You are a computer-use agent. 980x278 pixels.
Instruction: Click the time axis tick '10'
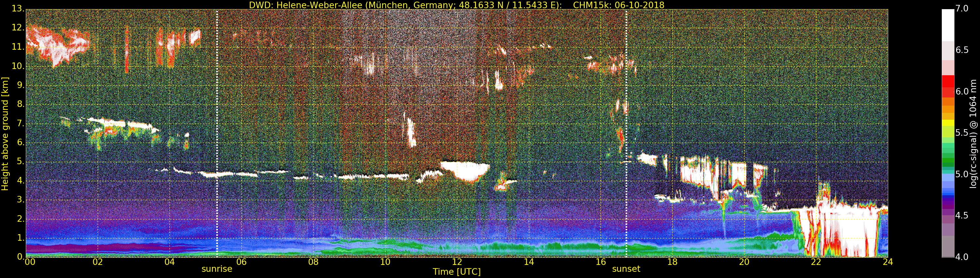click(x=385, y=262)
